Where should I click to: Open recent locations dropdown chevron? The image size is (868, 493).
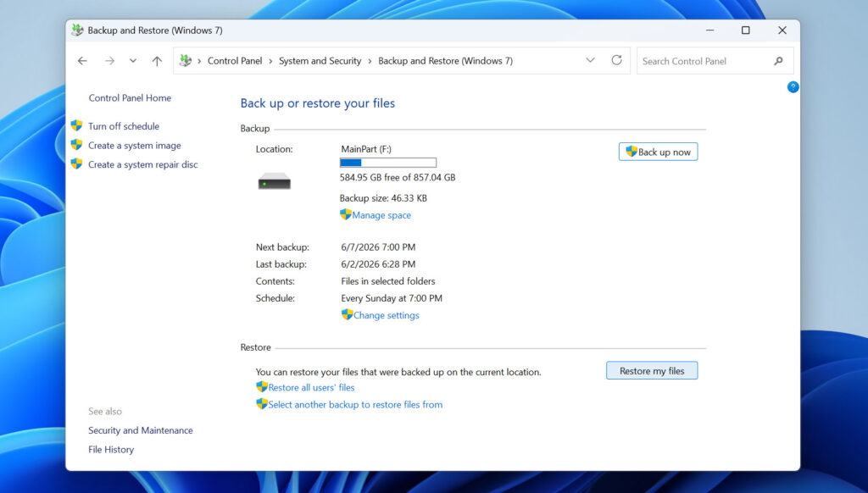pos(133,61)
